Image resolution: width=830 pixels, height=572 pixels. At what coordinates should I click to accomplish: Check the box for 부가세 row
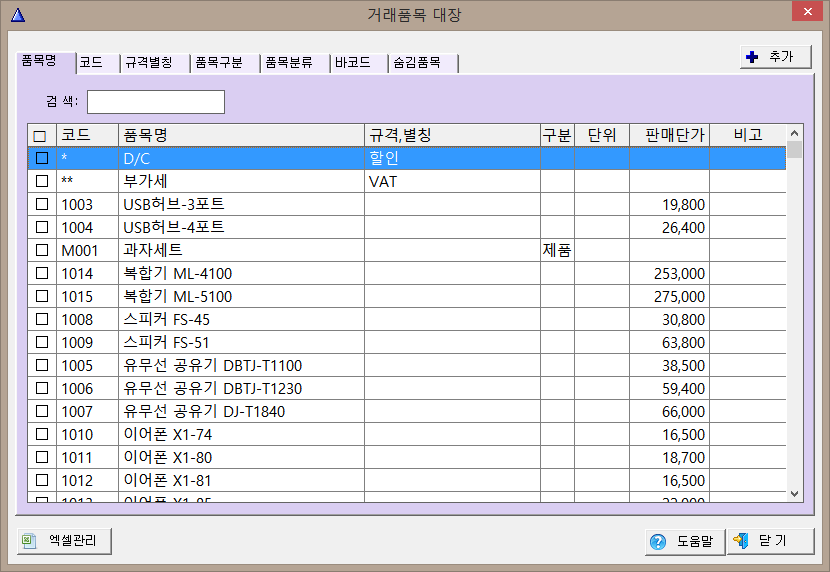42,181
